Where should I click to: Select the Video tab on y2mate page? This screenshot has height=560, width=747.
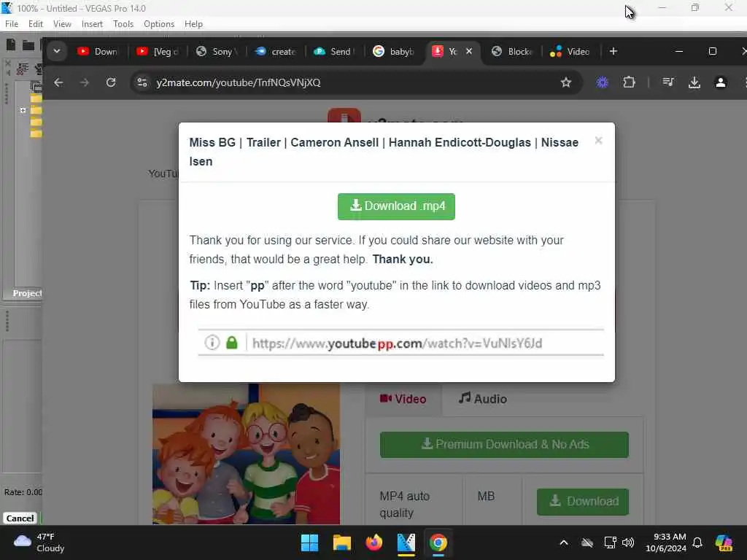click(403, 399)
